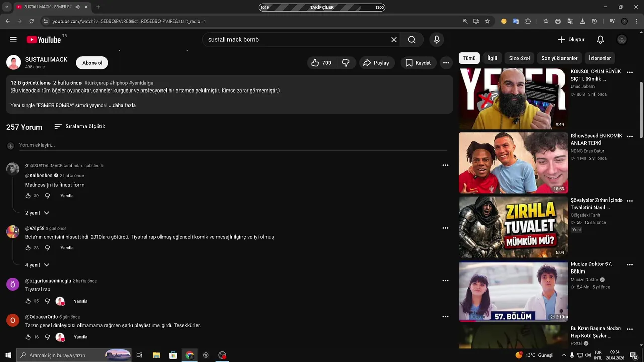This screenshot has width=644, height=362.
Task: Open the notifications bell
Action: (x=600, y=40)
